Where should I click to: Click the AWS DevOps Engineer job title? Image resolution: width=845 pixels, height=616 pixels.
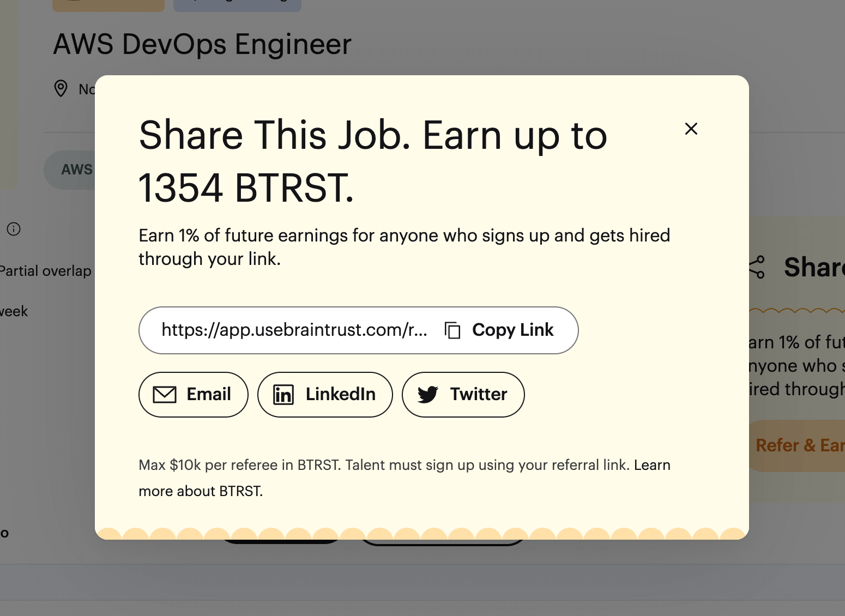coord(202,44)
